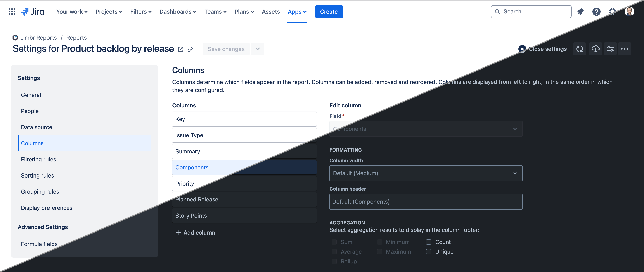Screen dimensions: 644x272
Task: Enable the Count aggregation checkbox
Action: (x=429, y=242)
